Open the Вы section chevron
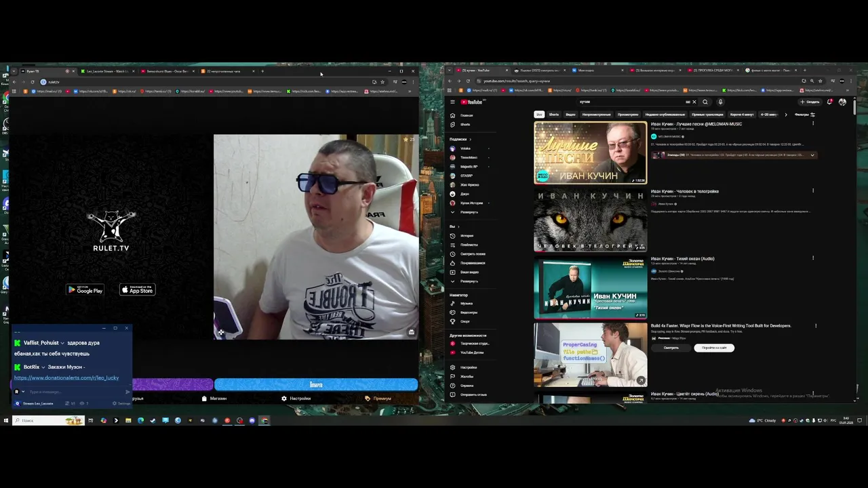This screenshot has height=488, width=868. 458,226
